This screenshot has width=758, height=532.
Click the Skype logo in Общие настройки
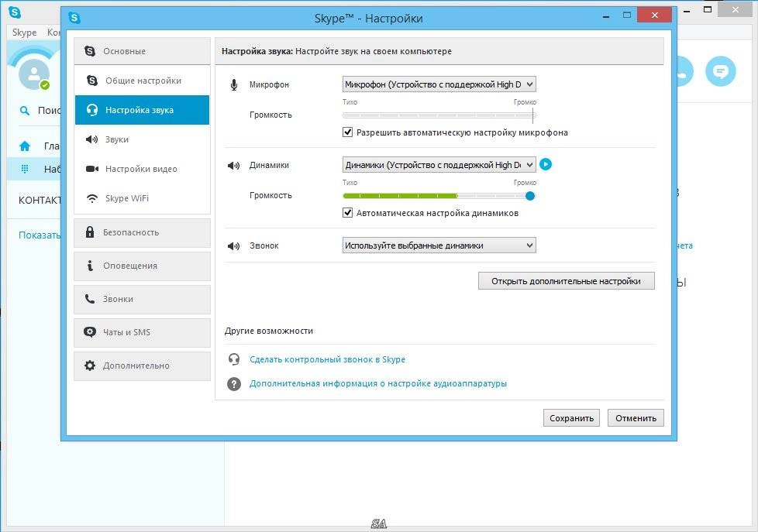tap(92, 81)
